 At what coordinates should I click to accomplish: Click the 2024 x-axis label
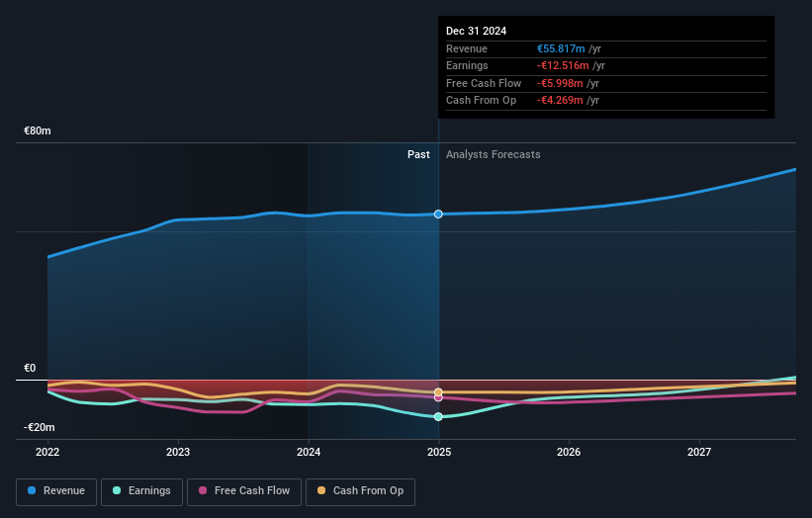[x=309, y=452]
